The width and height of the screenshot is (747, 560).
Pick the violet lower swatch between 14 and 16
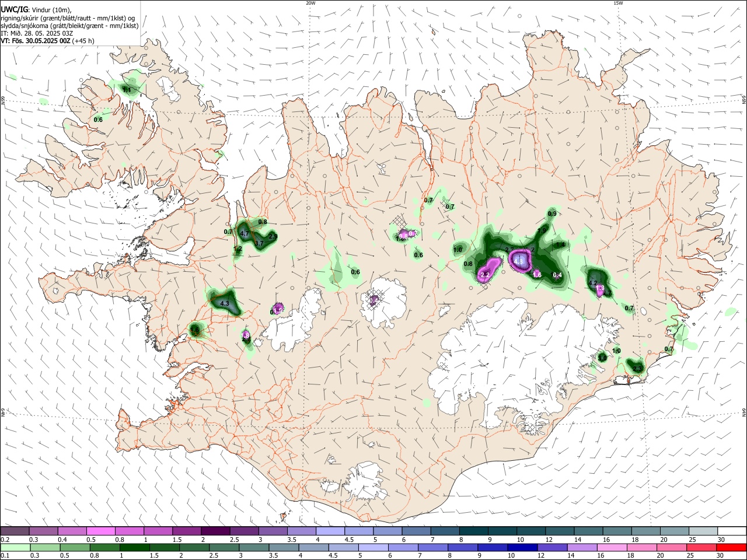(x=581, y=548)
